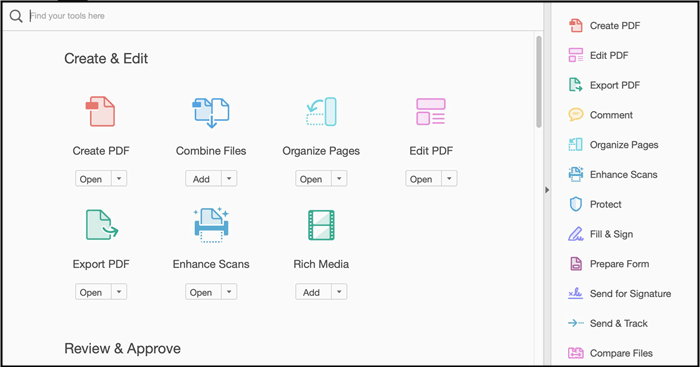Click the Export PDF icon in main panel
The image size is (700, 367).
[x=101, y=225]
